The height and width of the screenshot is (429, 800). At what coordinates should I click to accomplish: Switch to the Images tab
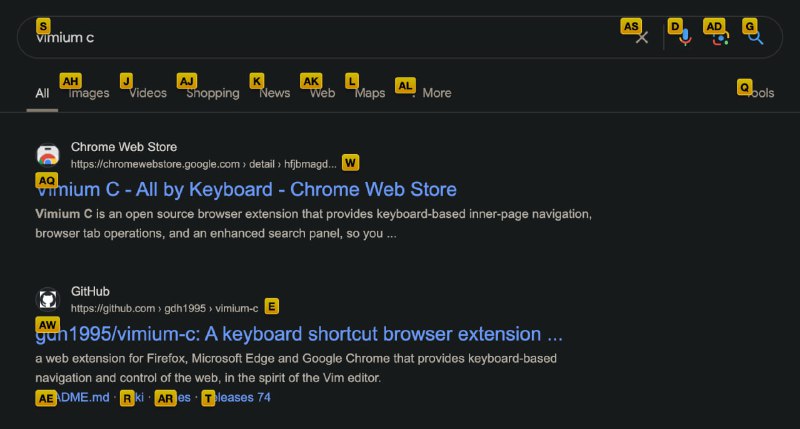point(89,93)
